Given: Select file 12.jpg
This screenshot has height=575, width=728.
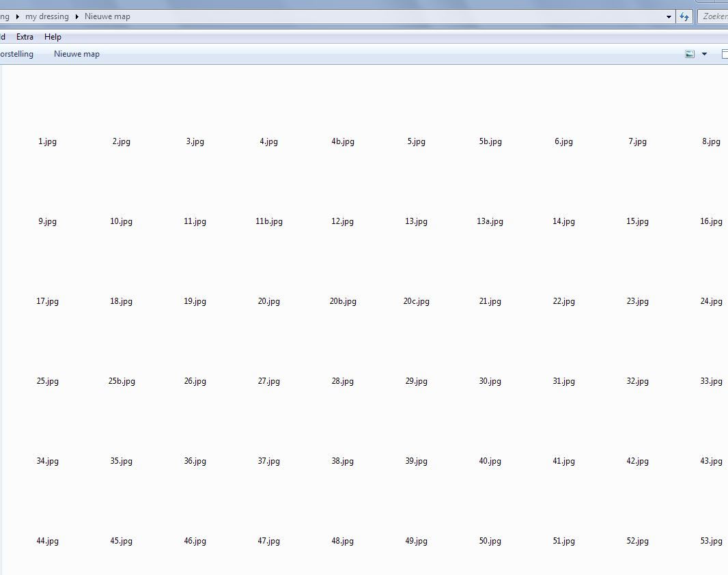Looking at the screenshot, I should tap(343, 221).
